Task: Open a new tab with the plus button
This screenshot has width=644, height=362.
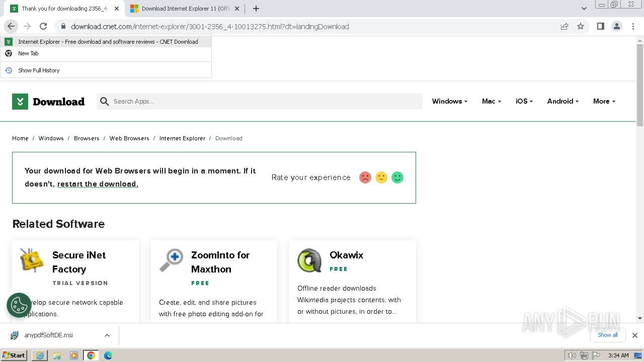Action: pyautogui.click(x=256, y=9)
